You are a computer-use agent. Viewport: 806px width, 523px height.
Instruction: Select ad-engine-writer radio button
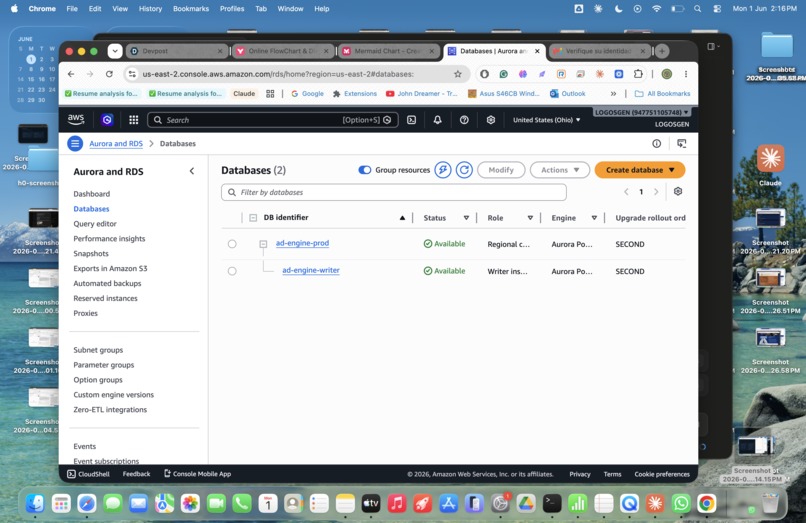coord(232,271)
